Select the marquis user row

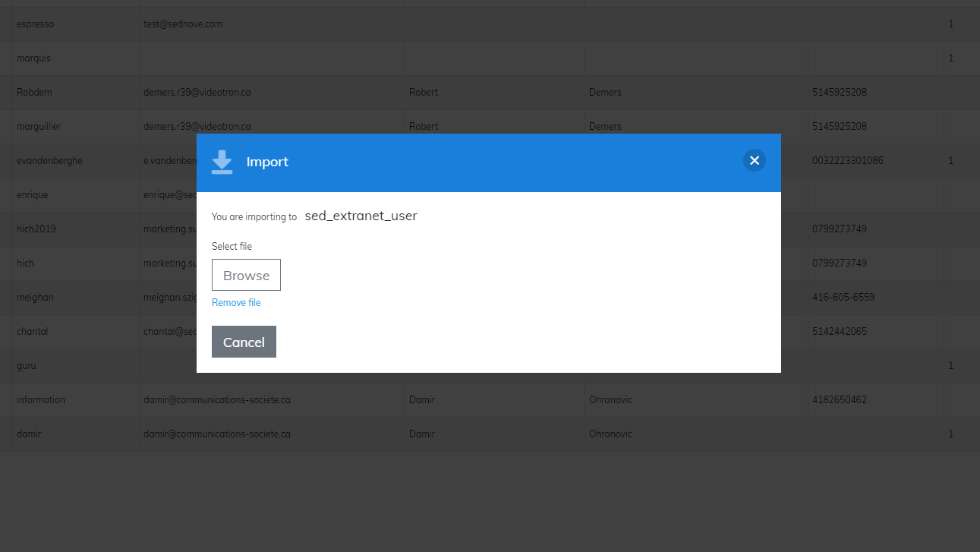click(x=34, y=58)
